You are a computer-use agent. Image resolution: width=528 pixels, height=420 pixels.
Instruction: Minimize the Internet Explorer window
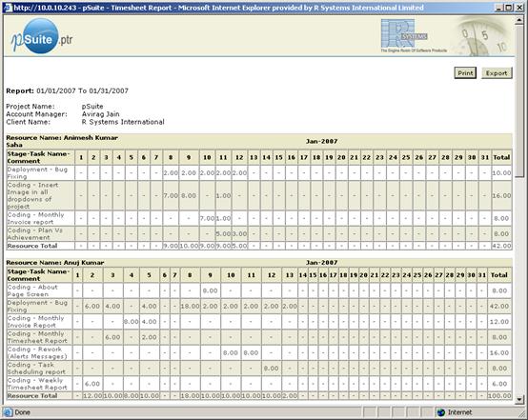pyautogui.click(x=499, y=8)
